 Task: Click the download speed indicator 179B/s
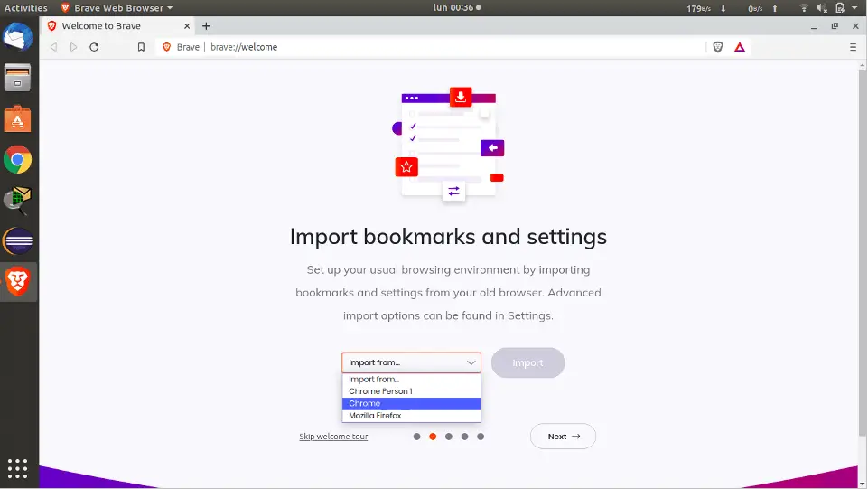[705, 8]
